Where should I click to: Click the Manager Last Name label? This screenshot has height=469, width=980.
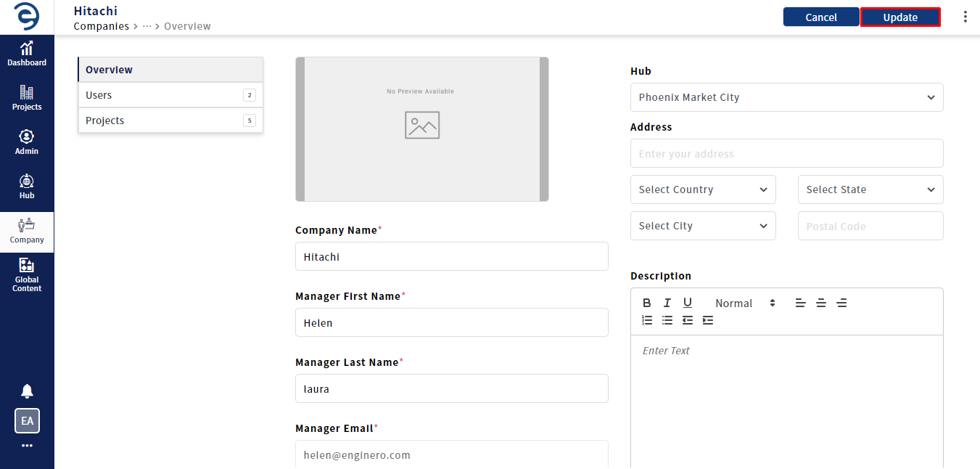coord(347,362)
